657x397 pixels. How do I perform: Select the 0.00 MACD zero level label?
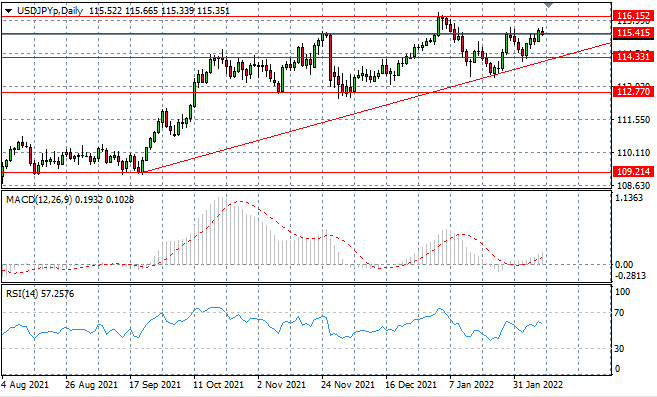coord(624,265)
